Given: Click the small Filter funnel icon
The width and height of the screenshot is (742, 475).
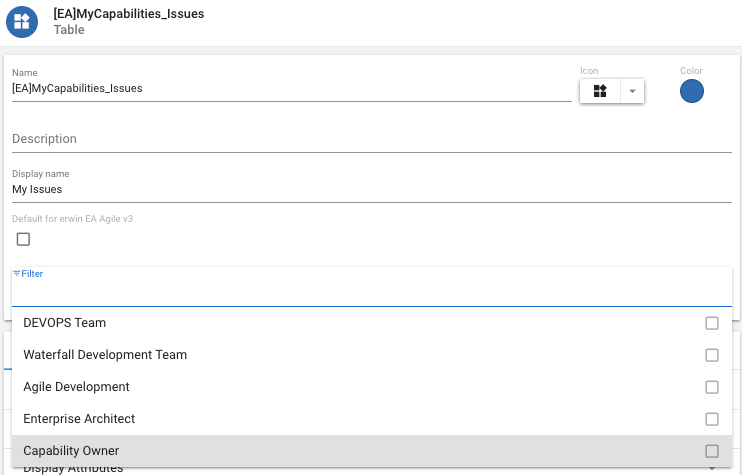Looking at the screenshot, I should [16, 273].
